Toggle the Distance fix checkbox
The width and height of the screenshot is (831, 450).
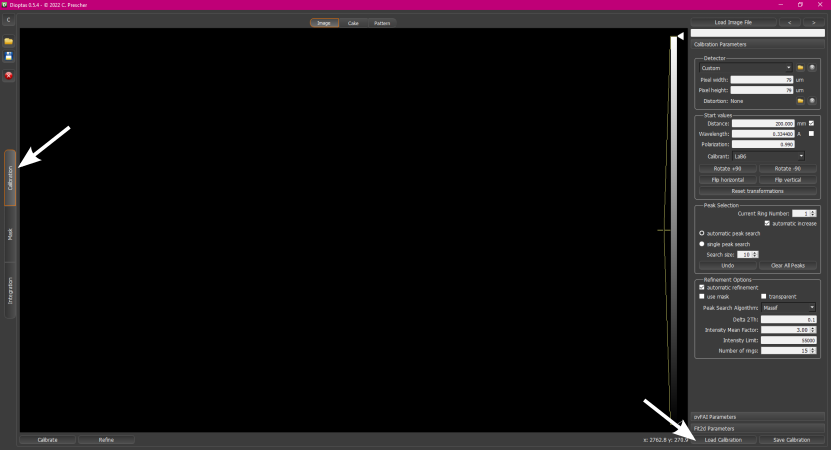(811, 123)
